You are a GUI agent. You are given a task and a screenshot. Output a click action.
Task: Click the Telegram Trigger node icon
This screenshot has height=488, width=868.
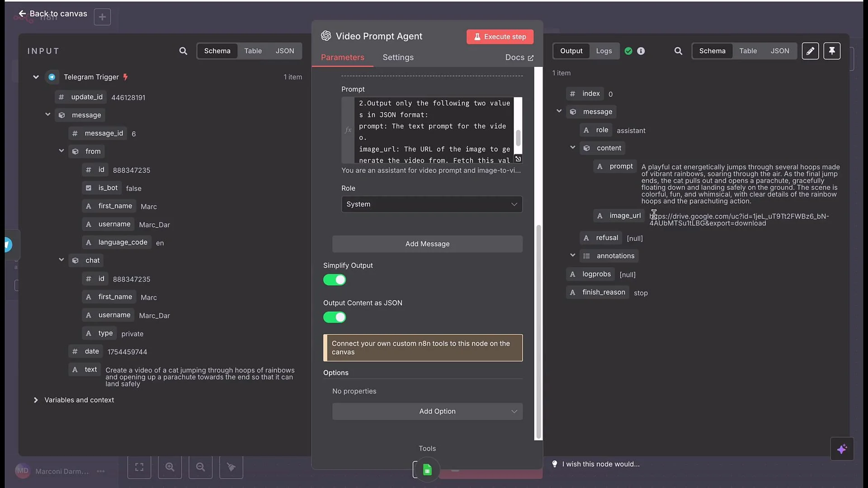click(x=52, y=77)
